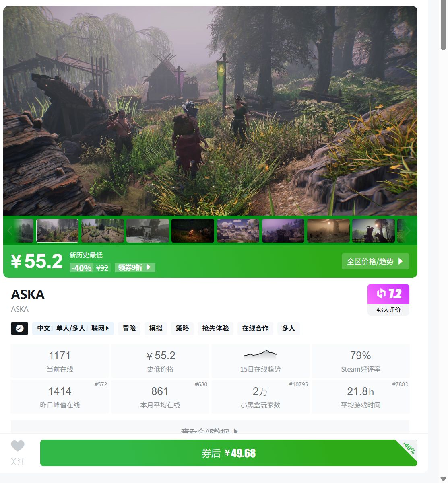
Task: Claim the 领券9折 coupon
Action: point(135,267)
